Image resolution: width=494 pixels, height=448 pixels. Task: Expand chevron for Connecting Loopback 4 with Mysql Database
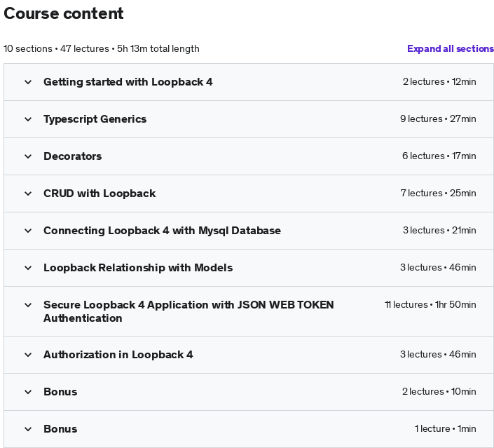coord(28,231)
